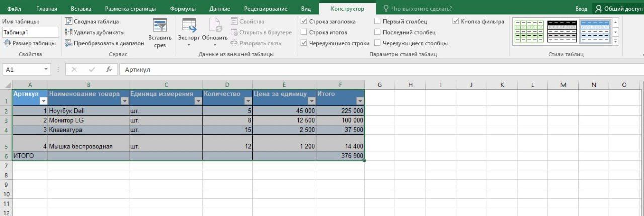
Task: Click Удалить дубликаты remove duplicates icon
Action: point(69,32)
